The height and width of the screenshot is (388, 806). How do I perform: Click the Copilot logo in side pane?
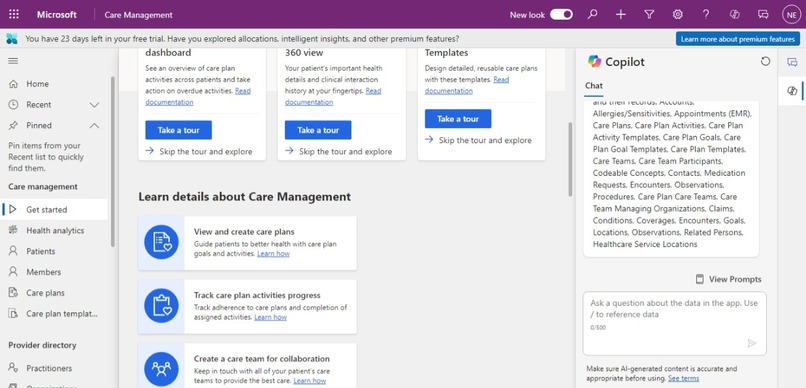[x=594, y=61]
